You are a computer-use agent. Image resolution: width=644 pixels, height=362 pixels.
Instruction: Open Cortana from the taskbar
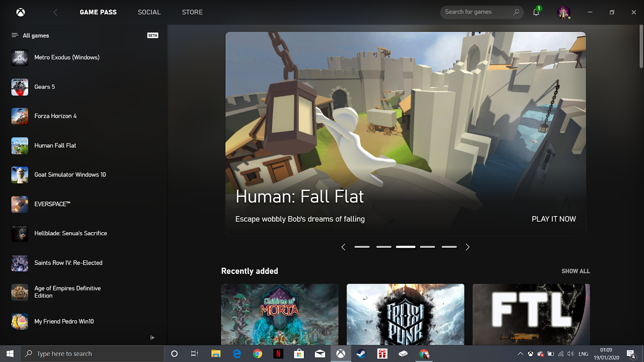pyautogui.click(x=174, y=354)
